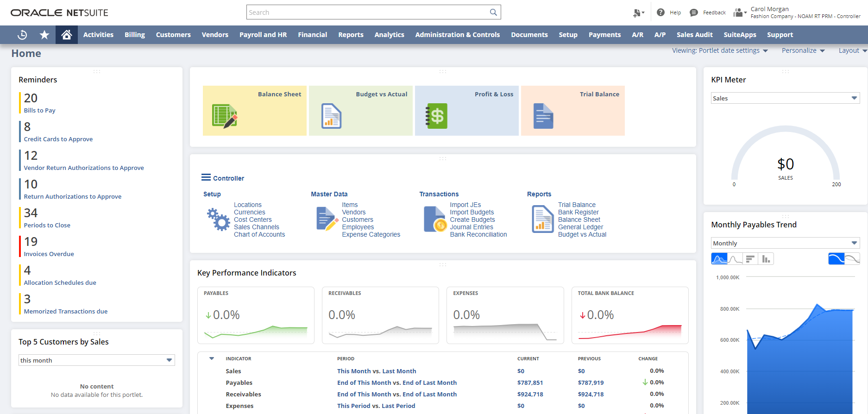Open the Total Bank Balance KPI card
Image resolution: width=868 pixels, height=414 pixels.
point(630,315)
